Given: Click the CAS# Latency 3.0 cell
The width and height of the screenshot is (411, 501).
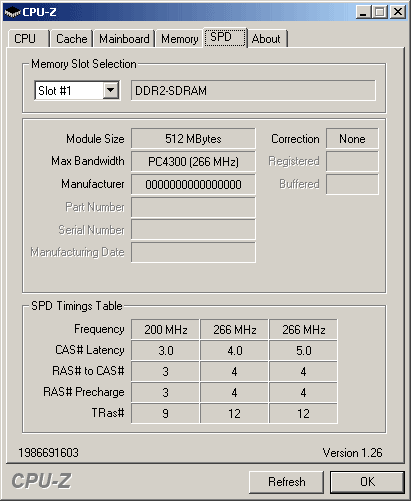Looking at the screenshot, I should [x=166, y=351].
